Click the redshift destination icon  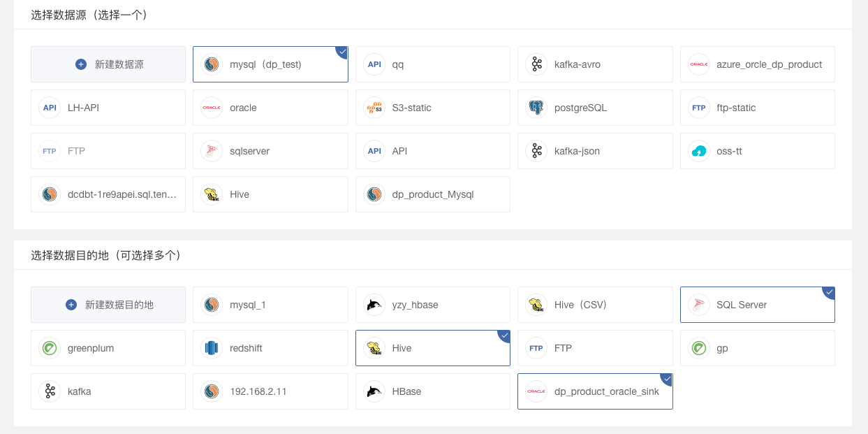coord(212,348)
